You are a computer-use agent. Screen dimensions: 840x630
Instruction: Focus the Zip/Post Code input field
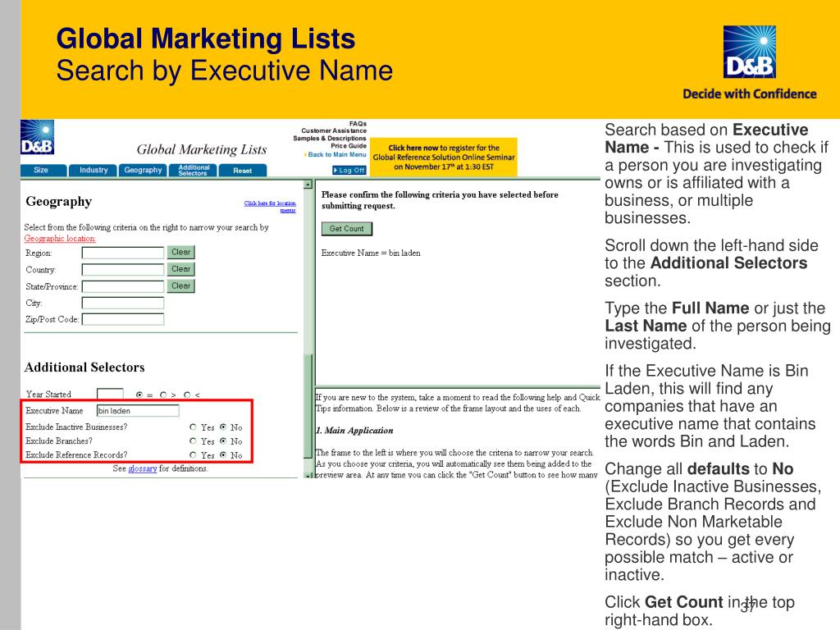pos(123,320)
